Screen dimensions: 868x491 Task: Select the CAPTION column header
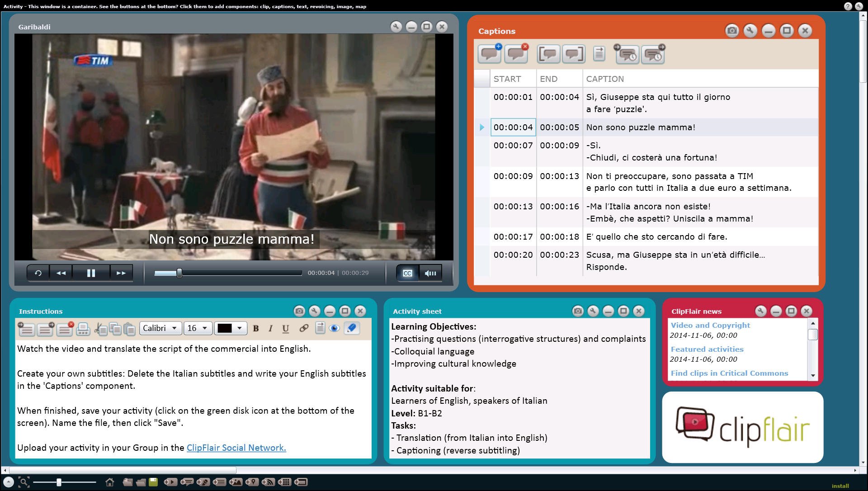pos(700,79)
